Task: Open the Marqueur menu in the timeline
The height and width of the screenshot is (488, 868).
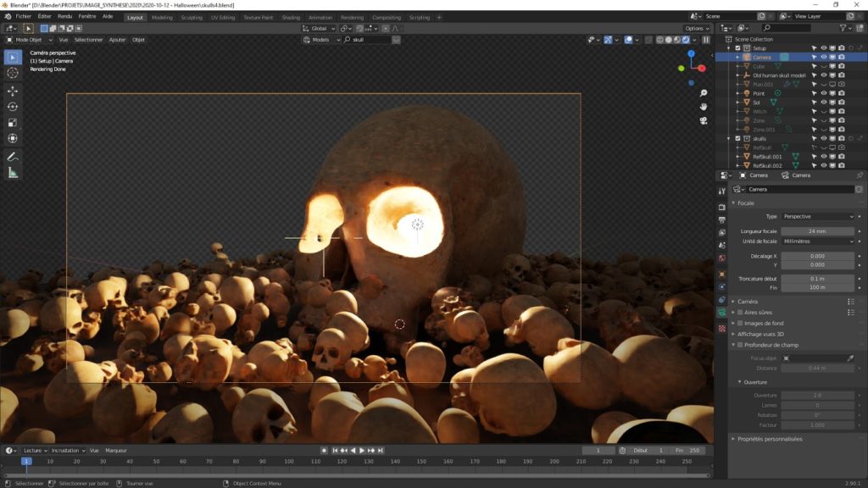Action: point(115,451)
